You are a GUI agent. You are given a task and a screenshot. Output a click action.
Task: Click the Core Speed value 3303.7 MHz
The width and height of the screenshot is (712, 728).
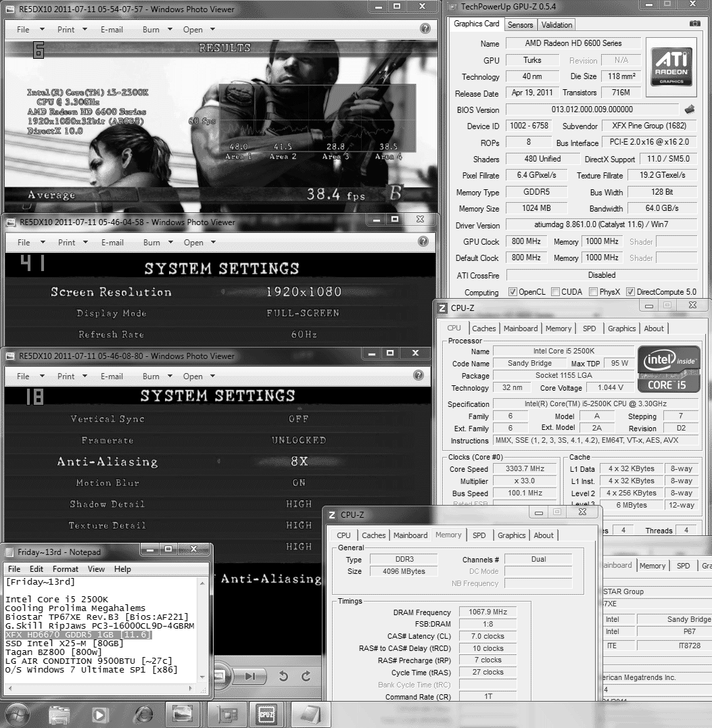pyautogui.click(x=525, y=469)
